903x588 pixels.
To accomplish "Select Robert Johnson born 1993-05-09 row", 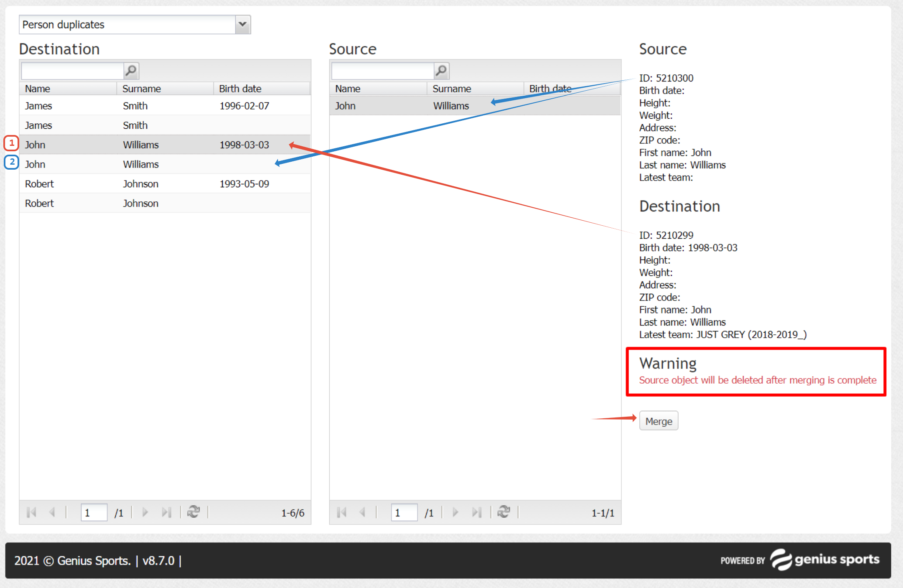I will pos(165,184).
